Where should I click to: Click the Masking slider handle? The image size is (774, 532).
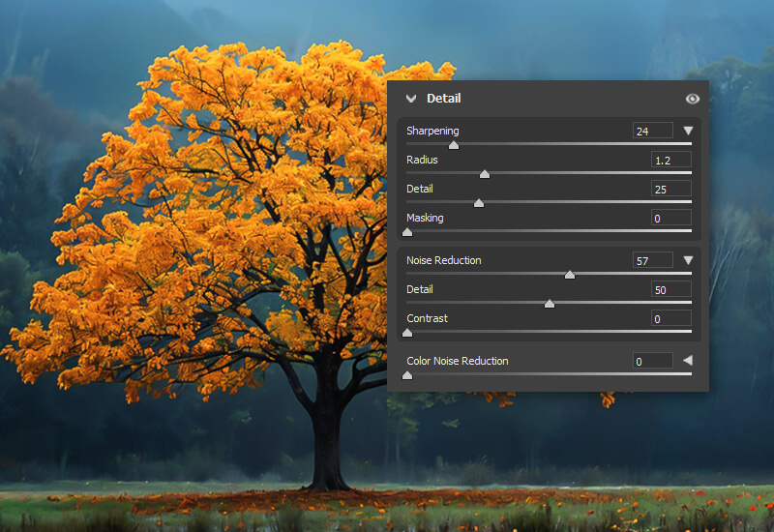pyautogui.click(x=407, y=232)
